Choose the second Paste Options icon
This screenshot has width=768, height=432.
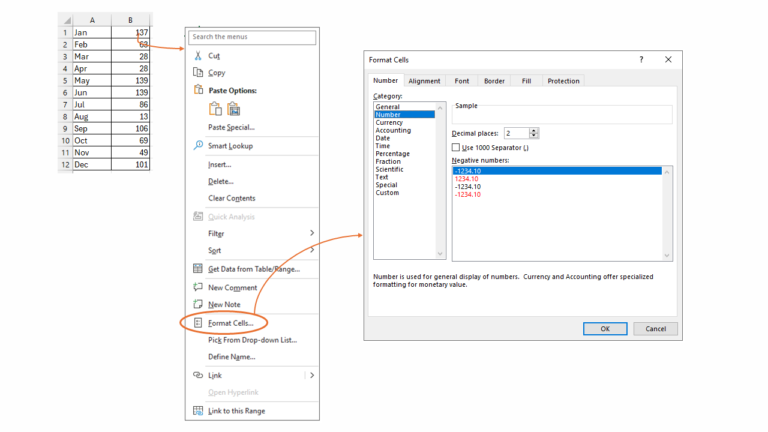coord(235,109)
